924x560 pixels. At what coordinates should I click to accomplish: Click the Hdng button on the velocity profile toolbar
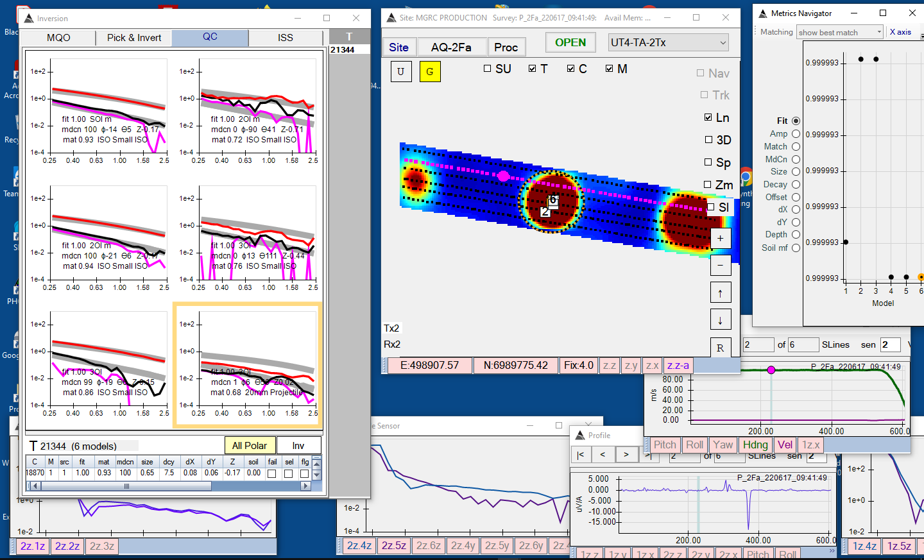point(755,445)
